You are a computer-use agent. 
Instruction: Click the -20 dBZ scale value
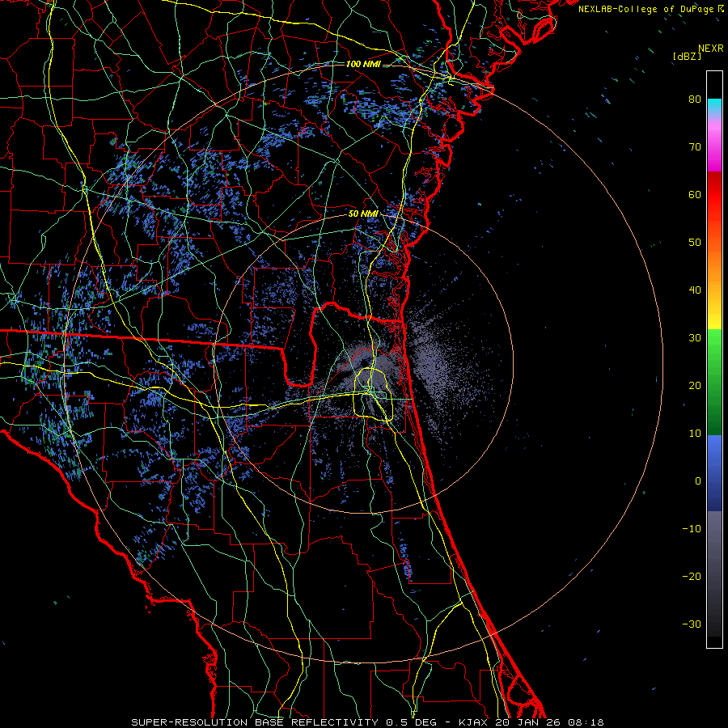pyautogui.click(x=692, y=576)
